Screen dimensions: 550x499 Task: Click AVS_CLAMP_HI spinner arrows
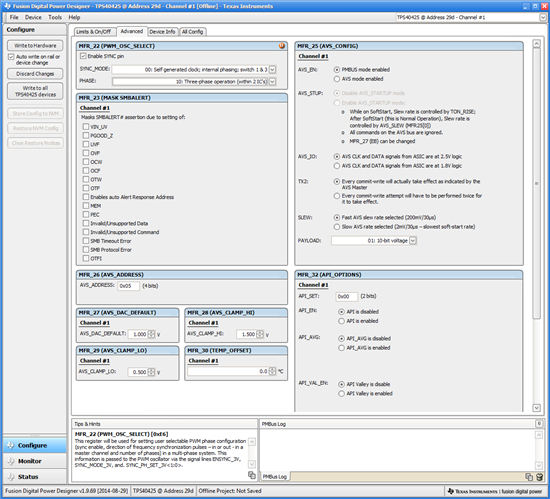[x=260, y=334]
